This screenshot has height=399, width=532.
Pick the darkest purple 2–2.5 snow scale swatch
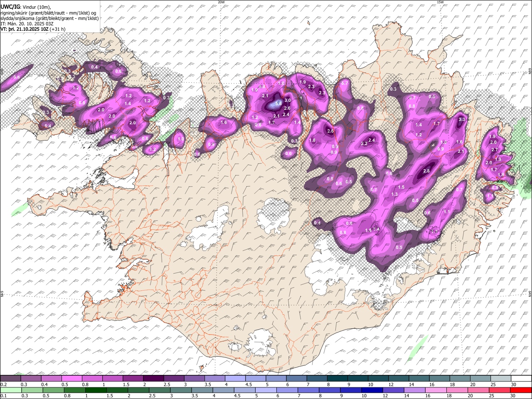point(153,379)
